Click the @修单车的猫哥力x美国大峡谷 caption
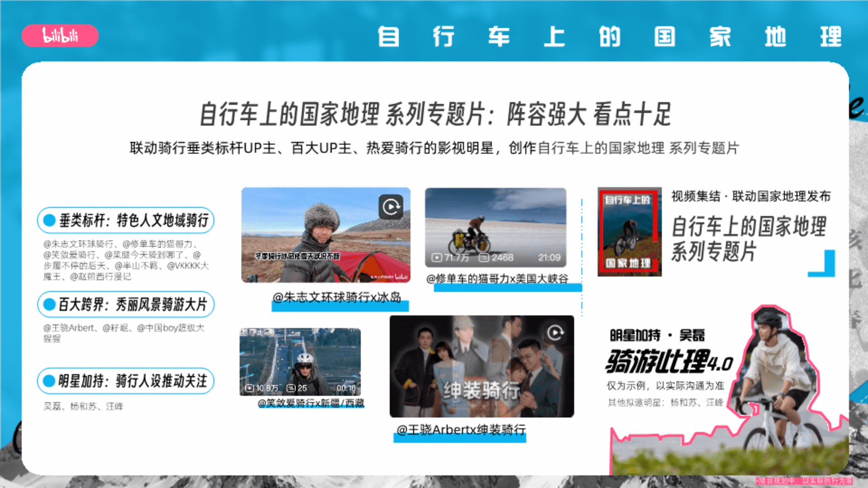The image size is (868, 488). pos(497,279)
